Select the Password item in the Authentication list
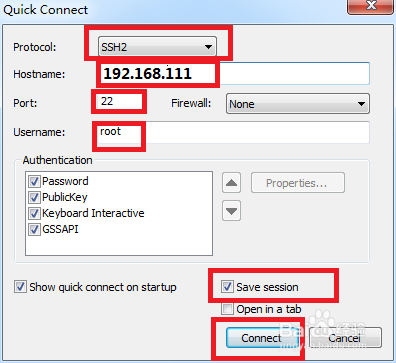This screenshot has width=396, height=363. click(x=65, y=181)
